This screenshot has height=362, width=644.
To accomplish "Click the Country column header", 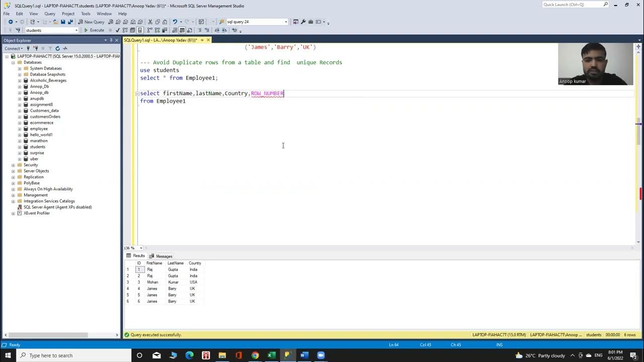I will click(x=195, y=263).
